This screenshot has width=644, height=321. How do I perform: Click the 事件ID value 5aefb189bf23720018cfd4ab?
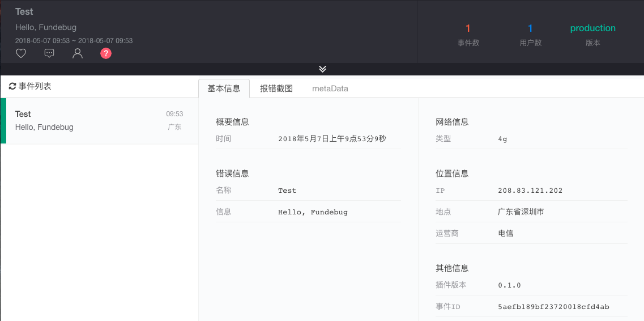click(x=553, y=307)
